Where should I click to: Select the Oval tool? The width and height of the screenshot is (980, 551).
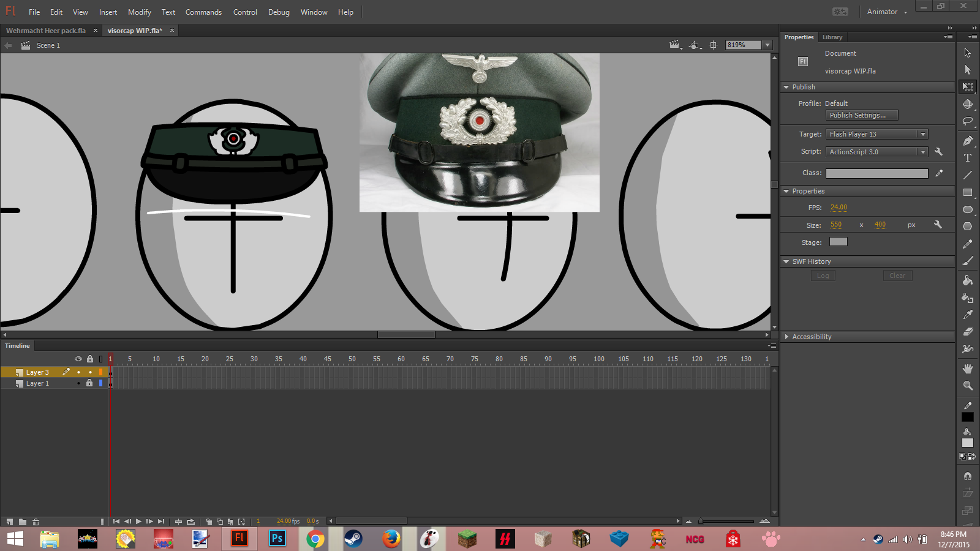pyautogui.click(x=968, y=209)
